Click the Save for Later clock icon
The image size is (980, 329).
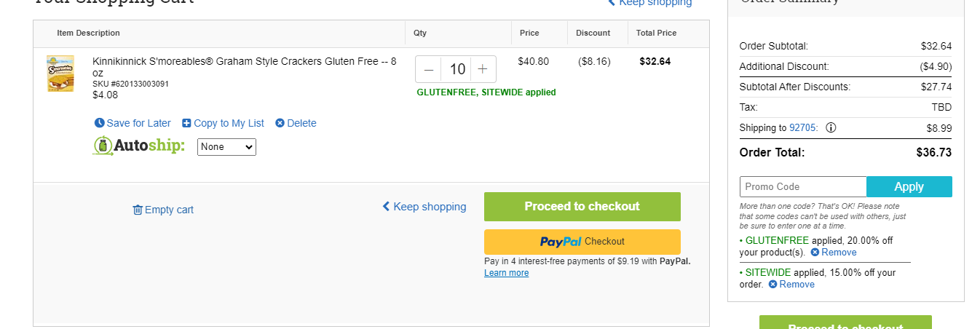(100, 123)
